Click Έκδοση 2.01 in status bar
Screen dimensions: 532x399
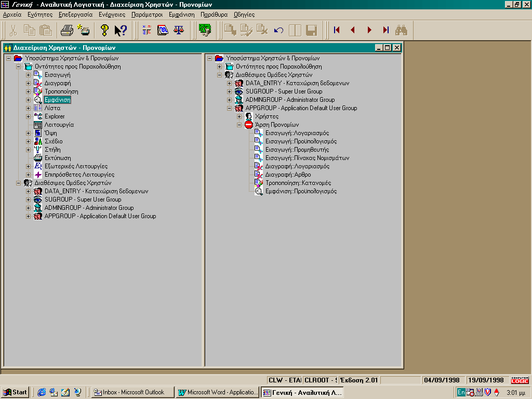[x=359, y=380]
